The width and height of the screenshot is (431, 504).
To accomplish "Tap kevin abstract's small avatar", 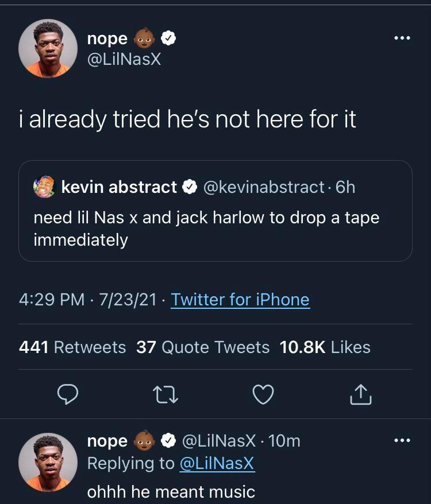I will [x=44, y=188].
